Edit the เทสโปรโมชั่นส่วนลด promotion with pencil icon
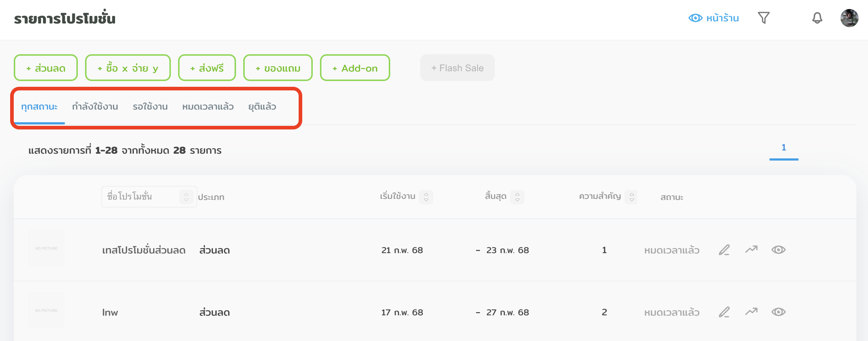The height and width of the screenshot is (341, 868). pyautogui.click(x=724, y=250)
